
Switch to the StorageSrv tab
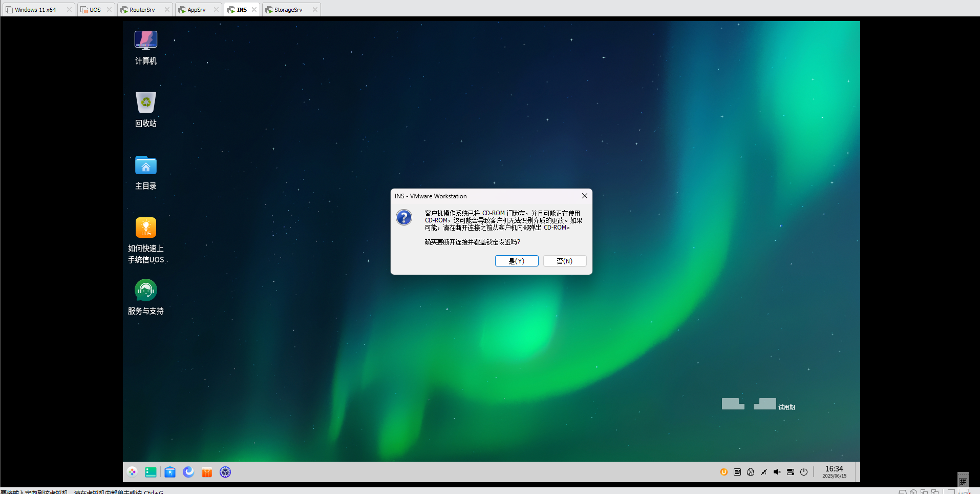(287, 9)
